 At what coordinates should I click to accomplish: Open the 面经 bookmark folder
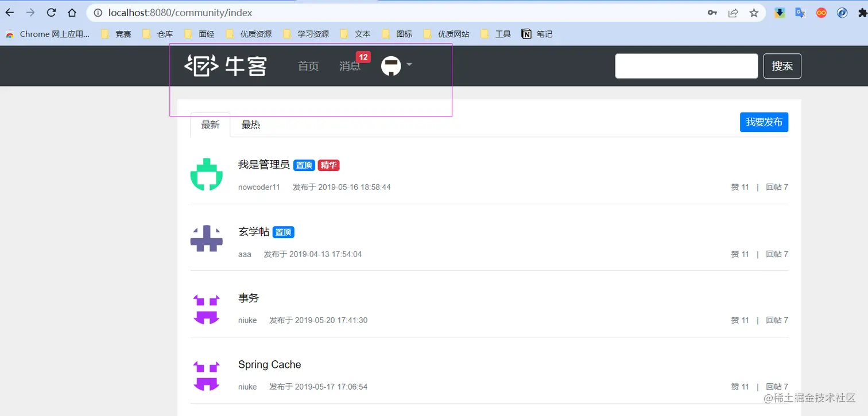[x=199, y=34]
